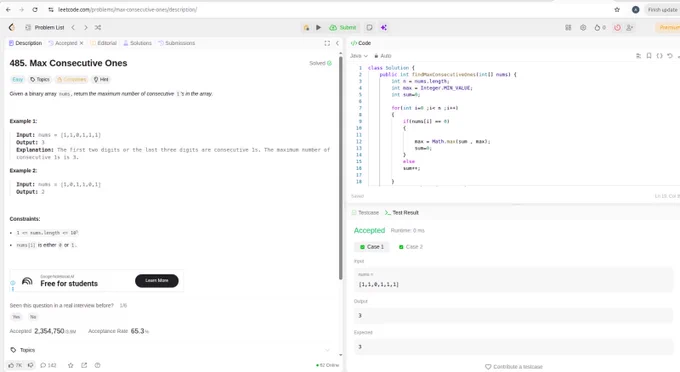Screen dimensions: 680x372
Task: Open the notes icon next to Submit
Action: coord(369,27)
